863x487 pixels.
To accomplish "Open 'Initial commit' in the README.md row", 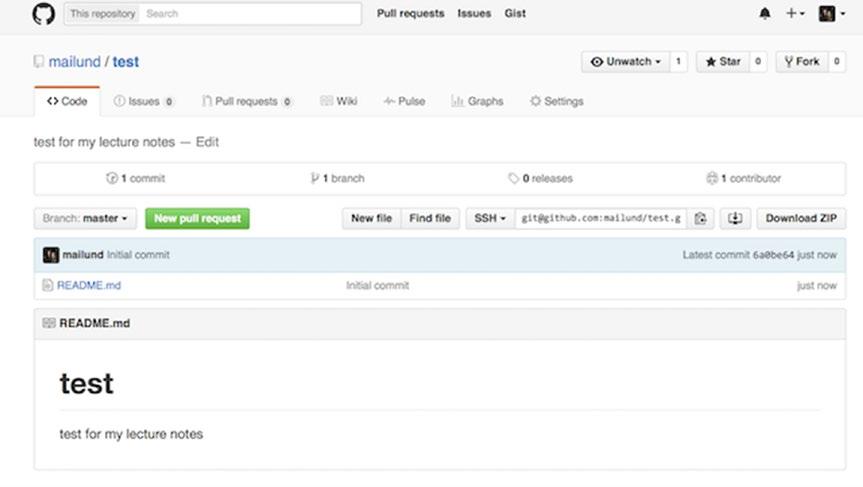I will [x=378, y=285].
